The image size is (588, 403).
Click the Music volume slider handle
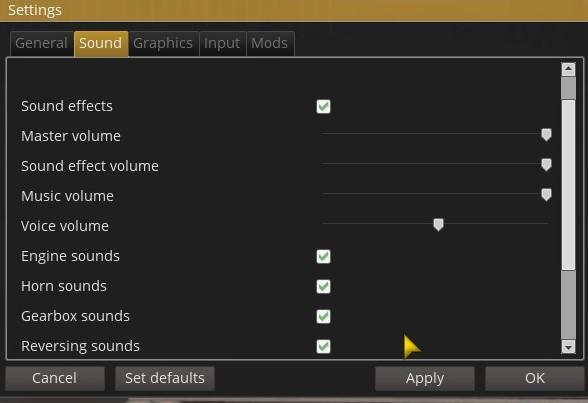[x=546, y=195]
